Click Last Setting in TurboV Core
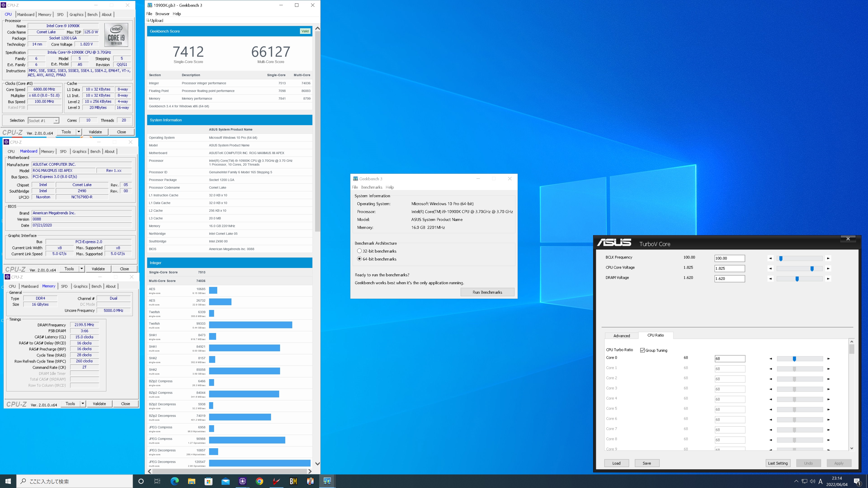The width and height of the screenshot is (868, 488). point(778,463)
